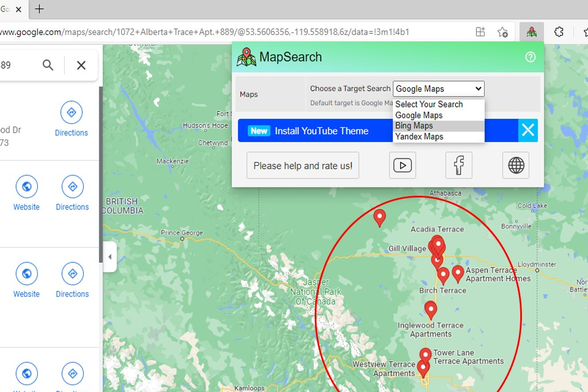Select Bing Maps from the dropdown list
The height and width of the screenshot is (392, 588).
[438, 126]
